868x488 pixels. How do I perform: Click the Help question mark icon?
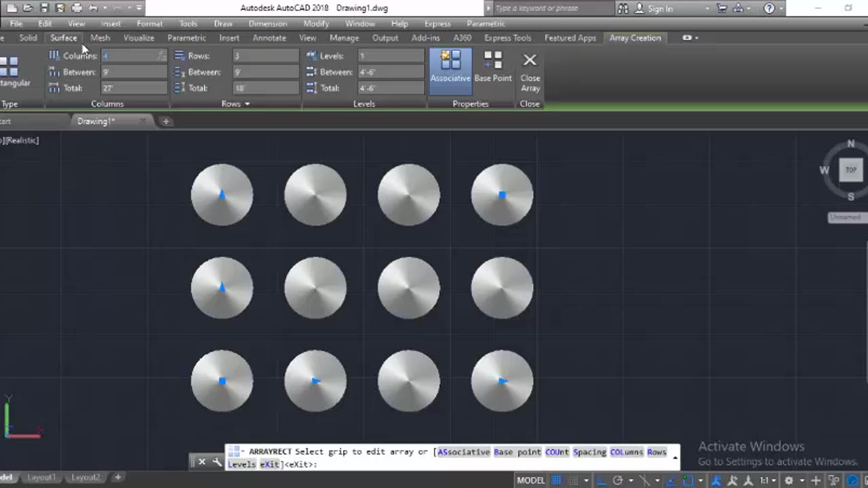(769, 8)
